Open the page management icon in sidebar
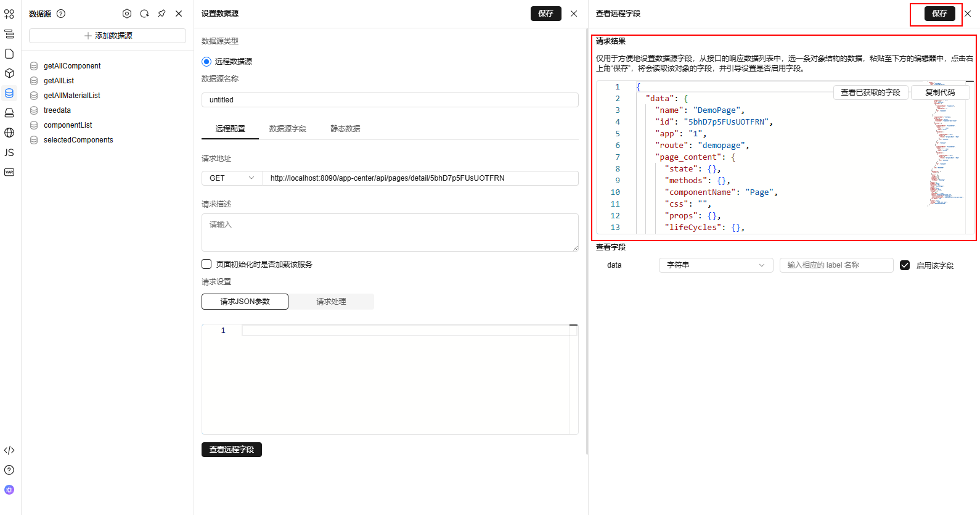Viewport: 980px width, 515px height. point(9,54)
